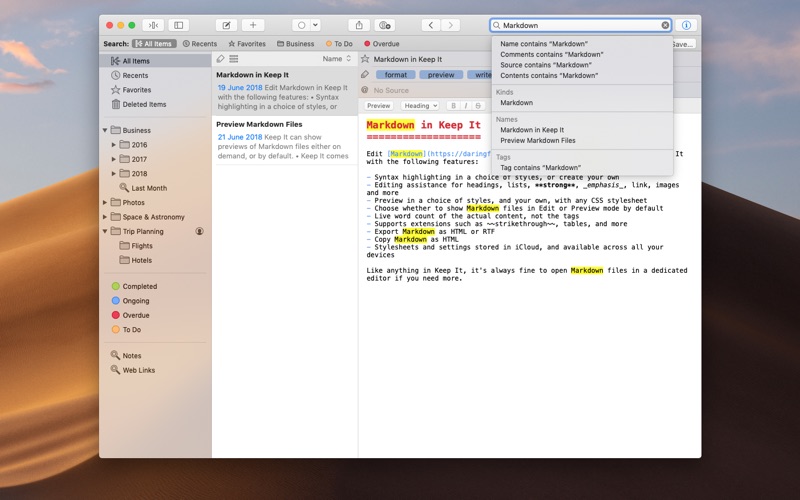Collapse the Business folder
This screenshot has height=500, width=800.
105,130
